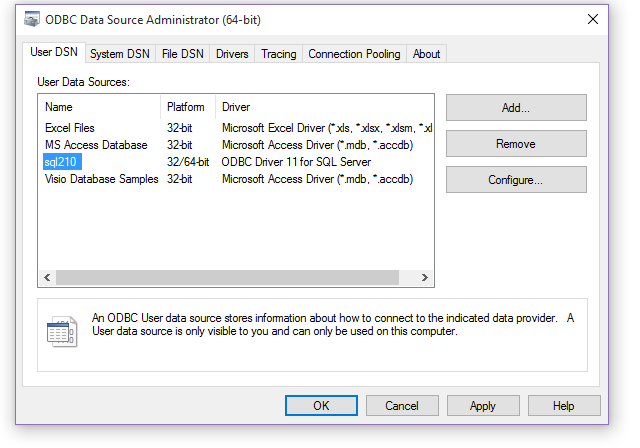Screen dimensions: 640x448
Task: Select the MS Access Database entry
Action: point(96,145)
